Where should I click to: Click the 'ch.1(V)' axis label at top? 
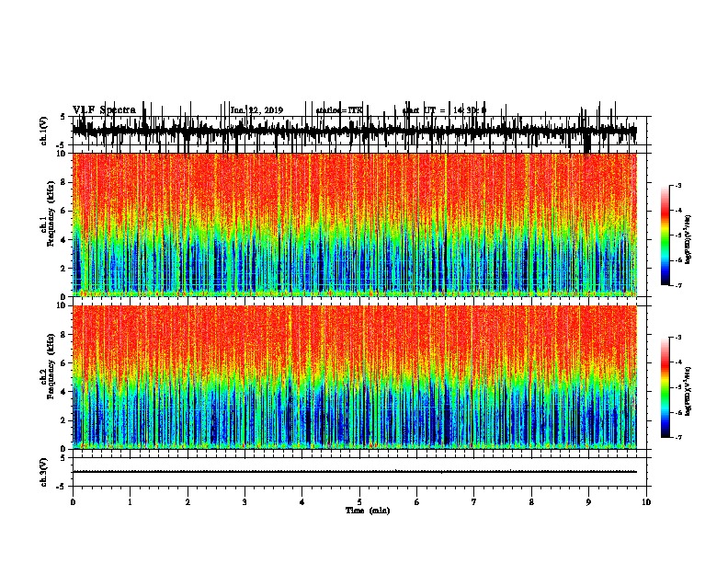point(43,131)
